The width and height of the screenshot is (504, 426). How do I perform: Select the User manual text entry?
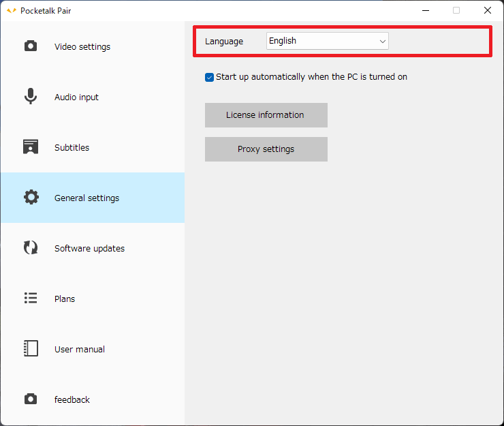[x=80, y=350]
